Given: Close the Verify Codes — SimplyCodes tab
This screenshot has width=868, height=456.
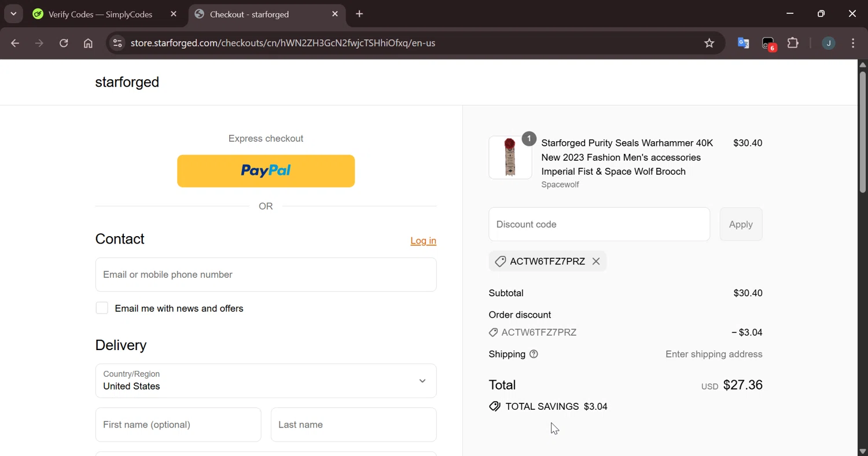Looking at the screenshot, I should coord(174,14).
